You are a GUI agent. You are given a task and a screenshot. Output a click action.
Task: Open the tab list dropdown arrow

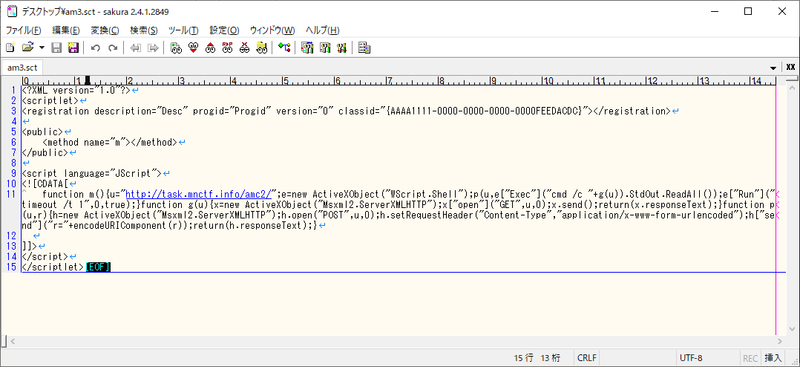(773, 67)
